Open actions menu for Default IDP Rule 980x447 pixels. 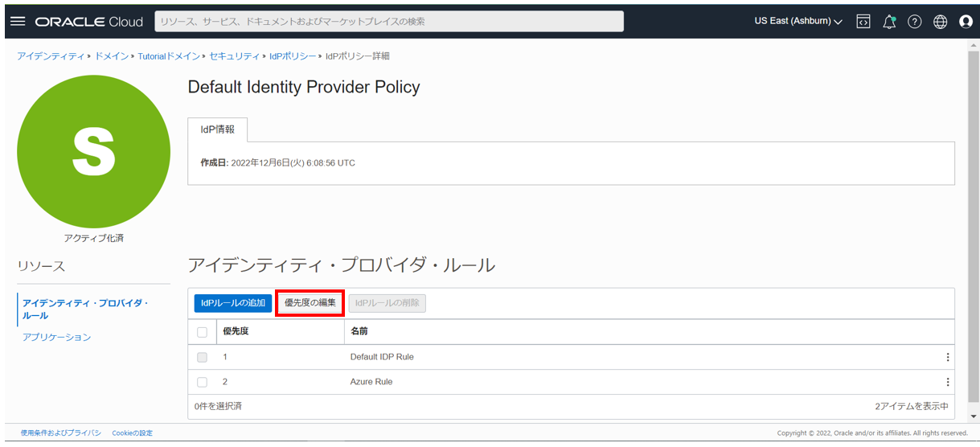tap(947, 357)
